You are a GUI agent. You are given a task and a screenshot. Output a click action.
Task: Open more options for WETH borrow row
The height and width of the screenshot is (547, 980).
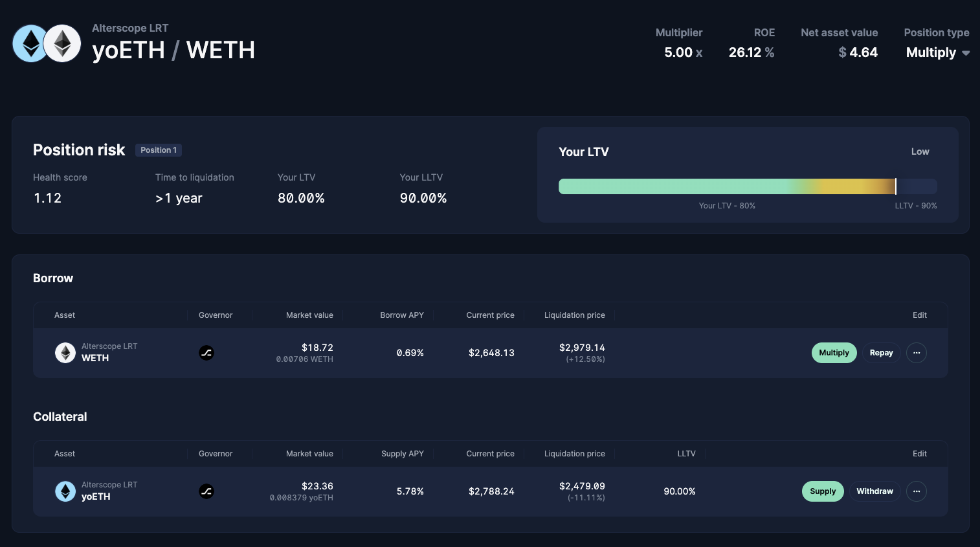(916, 353)
